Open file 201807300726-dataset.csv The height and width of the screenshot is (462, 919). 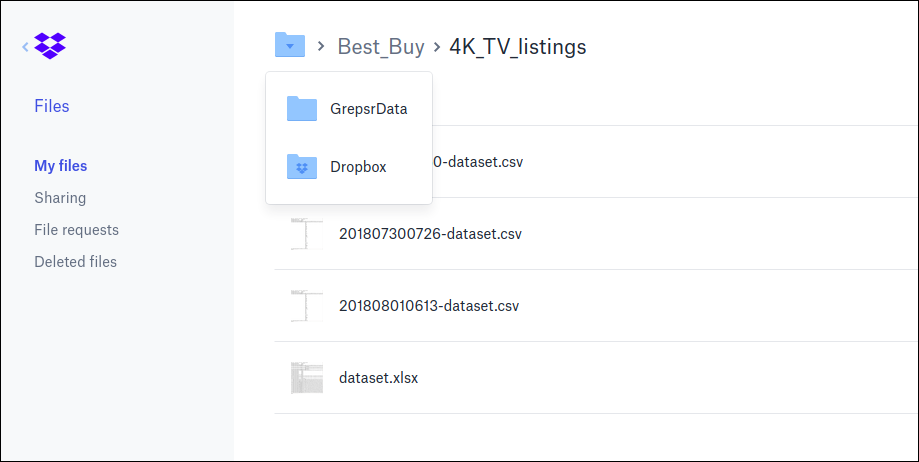pyautogui.click(x=430, y=234)
